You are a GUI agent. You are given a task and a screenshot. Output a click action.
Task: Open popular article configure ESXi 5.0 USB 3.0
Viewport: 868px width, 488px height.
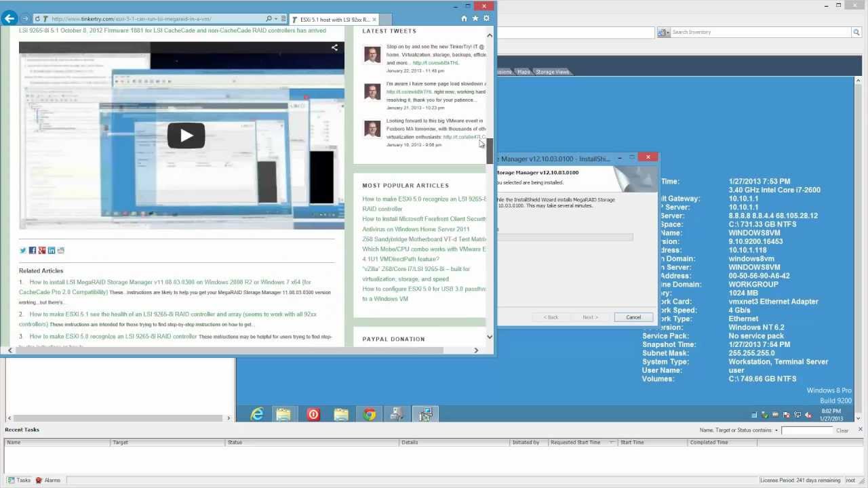(x=424, y=293)
